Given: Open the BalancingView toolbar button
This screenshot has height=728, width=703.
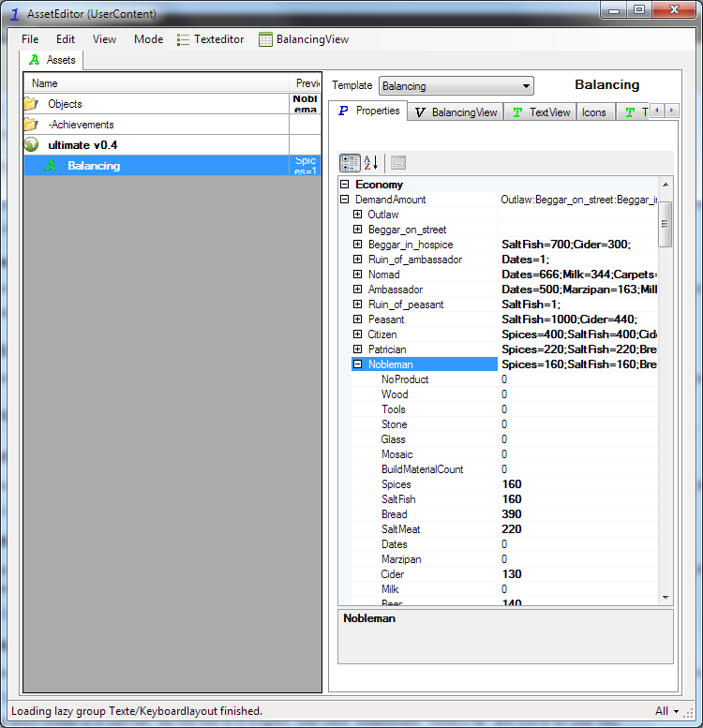Looking at the screenshot, I should pyautogui.click(x=304, y=39).
